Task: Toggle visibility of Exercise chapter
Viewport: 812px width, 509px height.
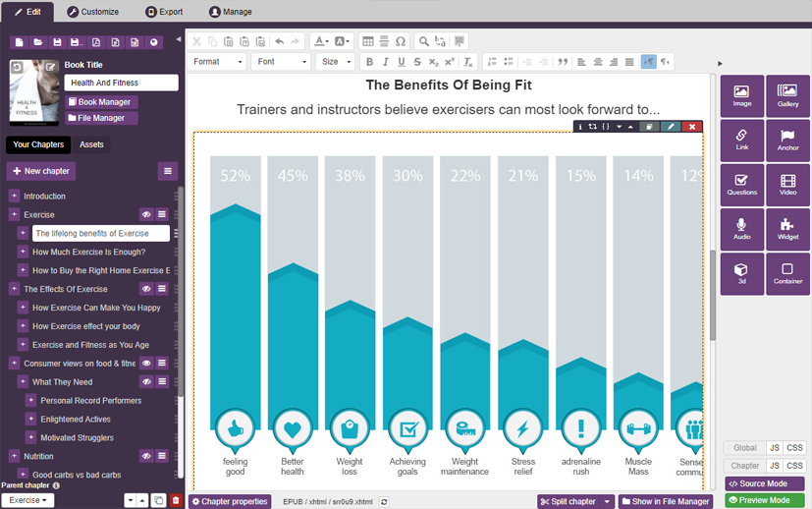Action: (146, 214)
